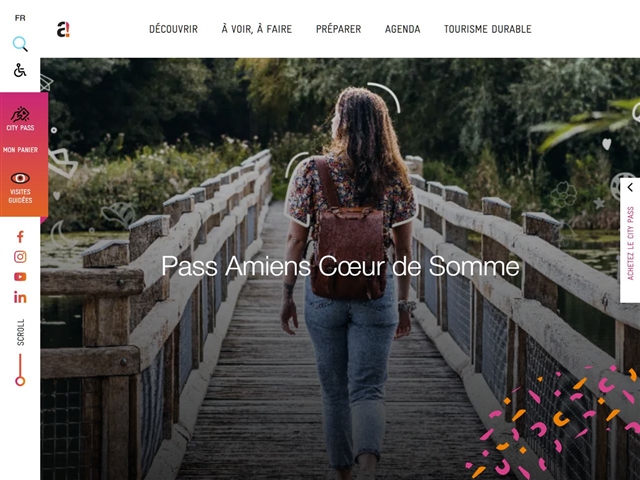
Task: Open the Préparer menu
Action: click(338, 29)
